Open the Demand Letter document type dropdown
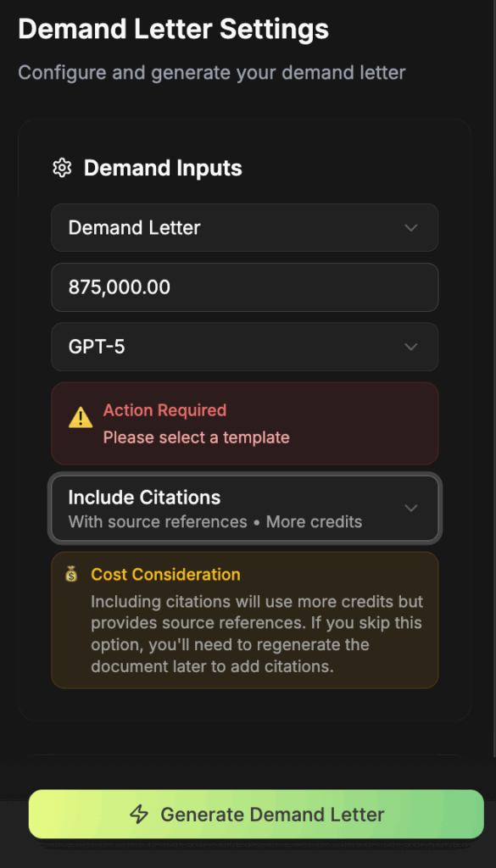Viewport: 496px width, 868px height. 245,227
